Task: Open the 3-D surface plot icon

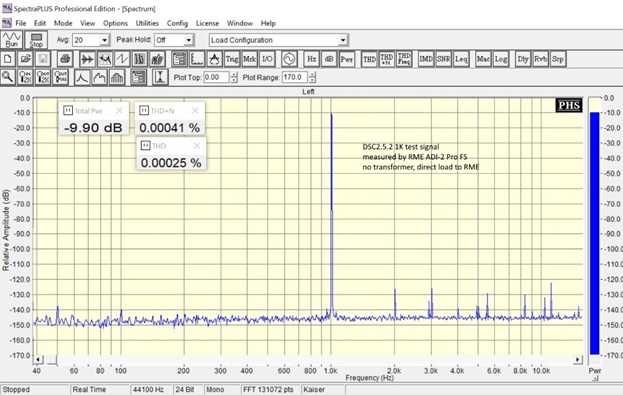Action: point(157,59)
